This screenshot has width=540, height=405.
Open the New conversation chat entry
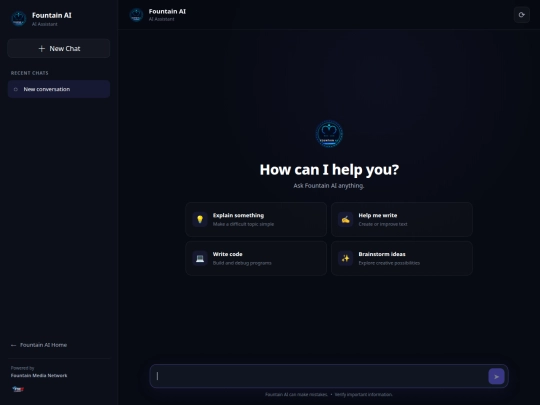pyautogui.click(x=59, y=89)
